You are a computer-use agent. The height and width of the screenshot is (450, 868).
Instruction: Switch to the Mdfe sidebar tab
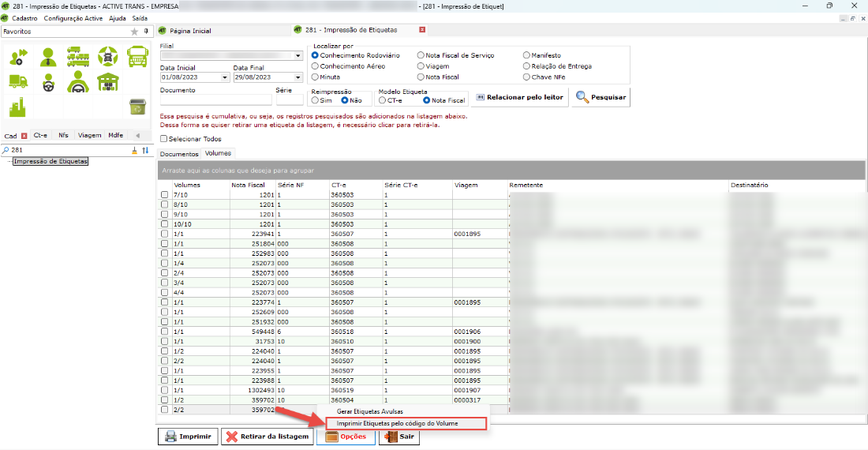click(x=116, y=136)
